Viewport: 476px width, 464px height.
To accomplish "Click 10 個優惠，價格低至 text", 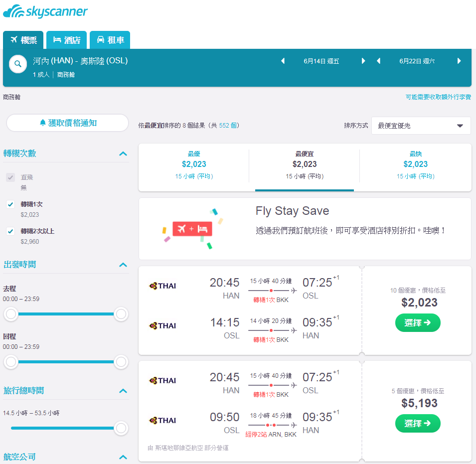I will coord(418,291).
